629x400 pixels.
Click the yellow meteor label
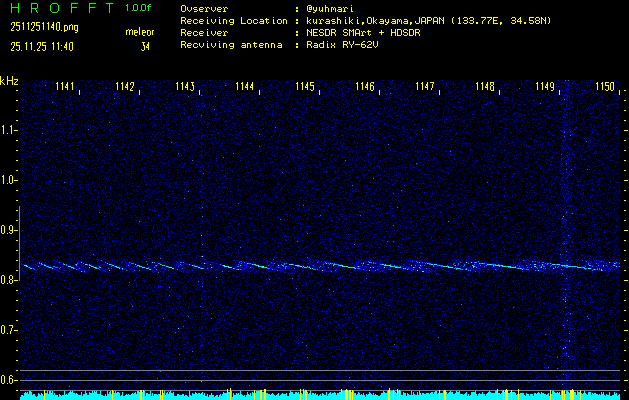(x=140, y=32)
